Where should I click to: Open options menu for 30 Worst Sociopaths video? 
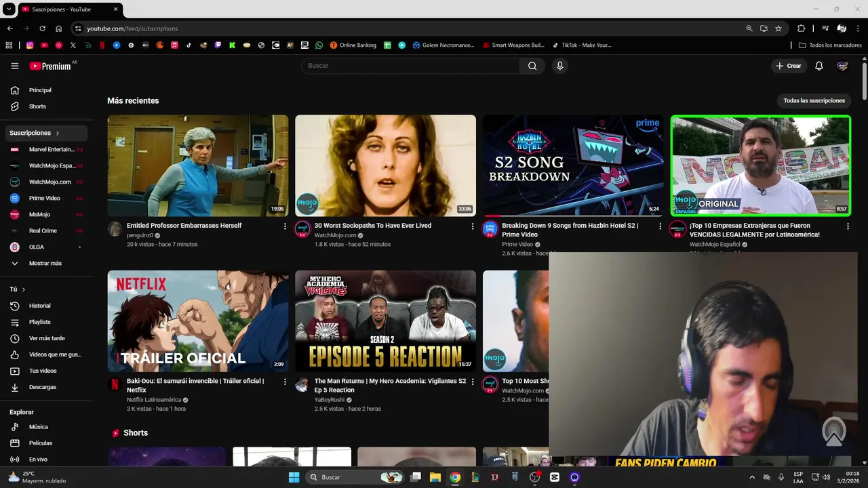473,226
